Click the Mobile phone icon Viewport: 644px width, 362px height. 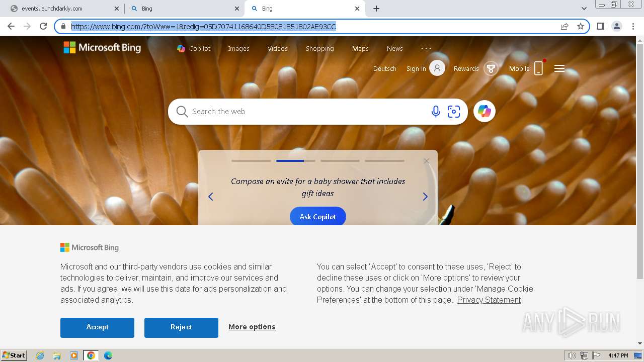tap(539, 68)
